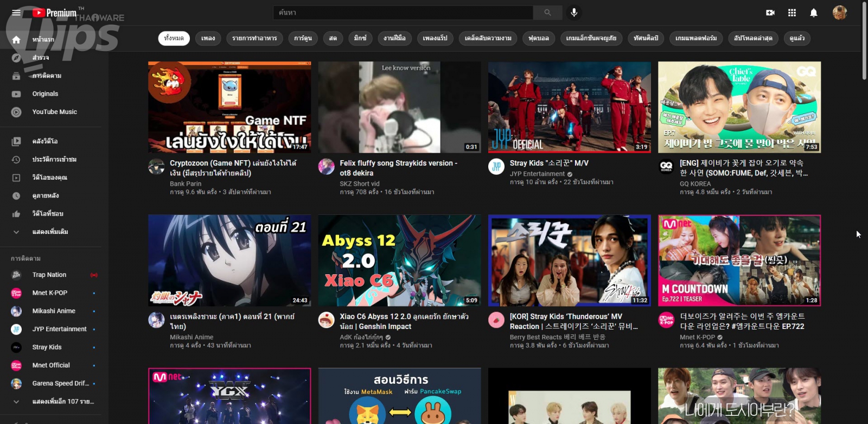868x424 pixels.
Task: Select the ทั้งหมด (All) filter chip
Action: [x=174, y=38]
